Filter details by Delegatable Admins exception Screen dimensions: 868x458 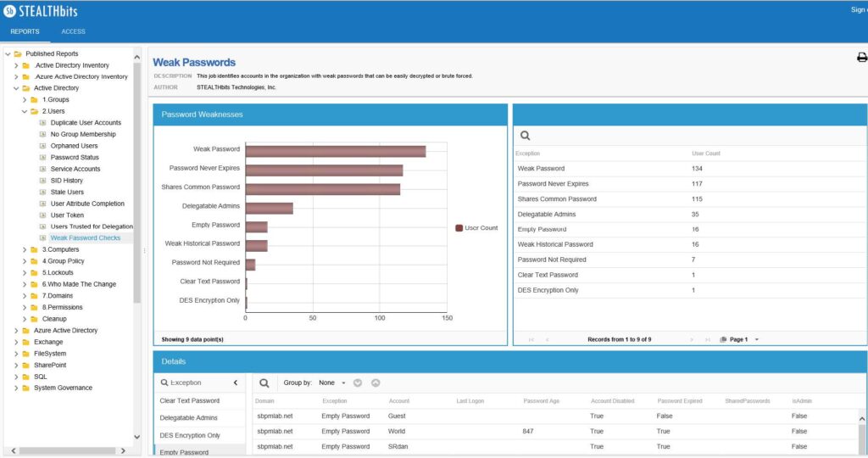click(189, 418)
